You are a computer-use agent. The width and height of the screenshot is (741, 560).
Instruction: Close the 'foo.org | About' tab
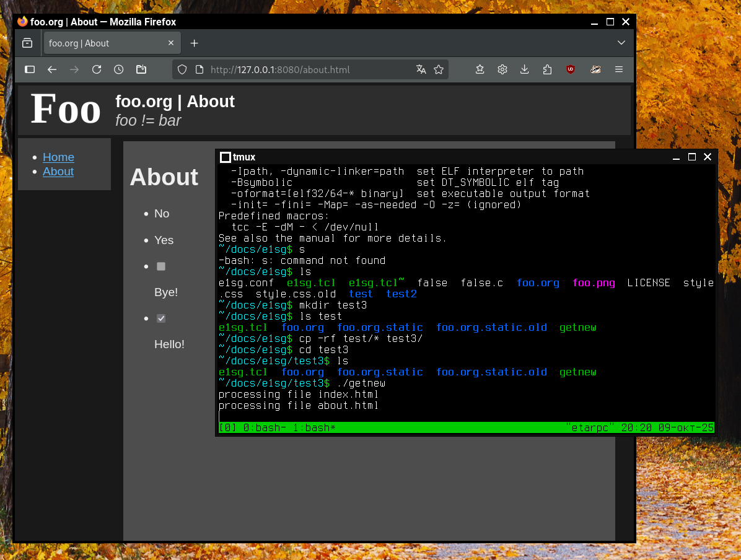pos(172,43)
